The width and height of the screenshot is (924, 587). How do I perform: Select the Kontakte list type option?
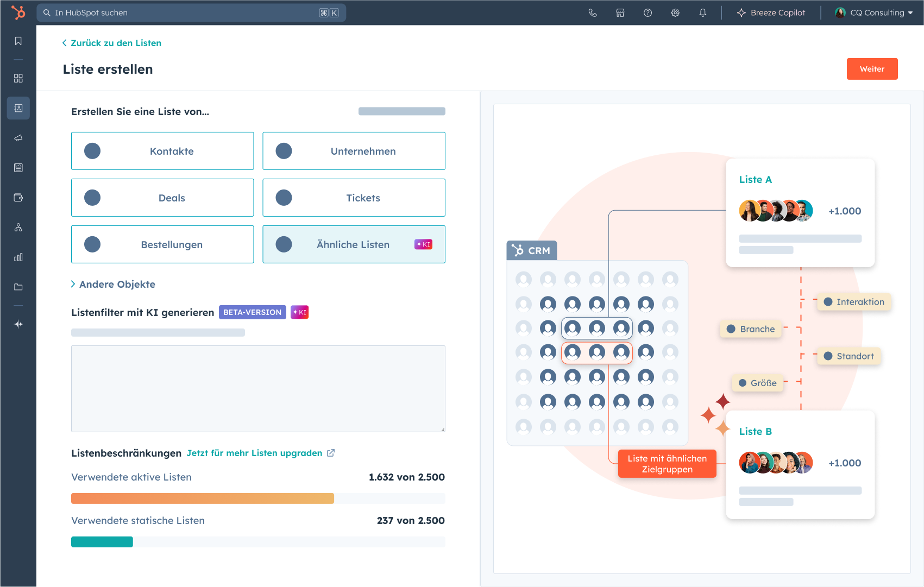tap(162, 151)
